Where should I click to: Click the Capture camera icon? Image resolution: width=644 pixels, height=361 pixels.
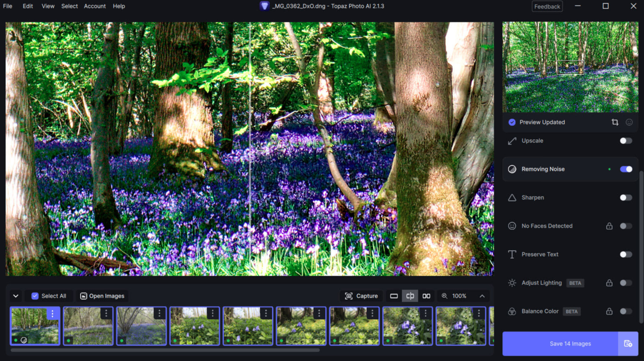click(349, 296)
